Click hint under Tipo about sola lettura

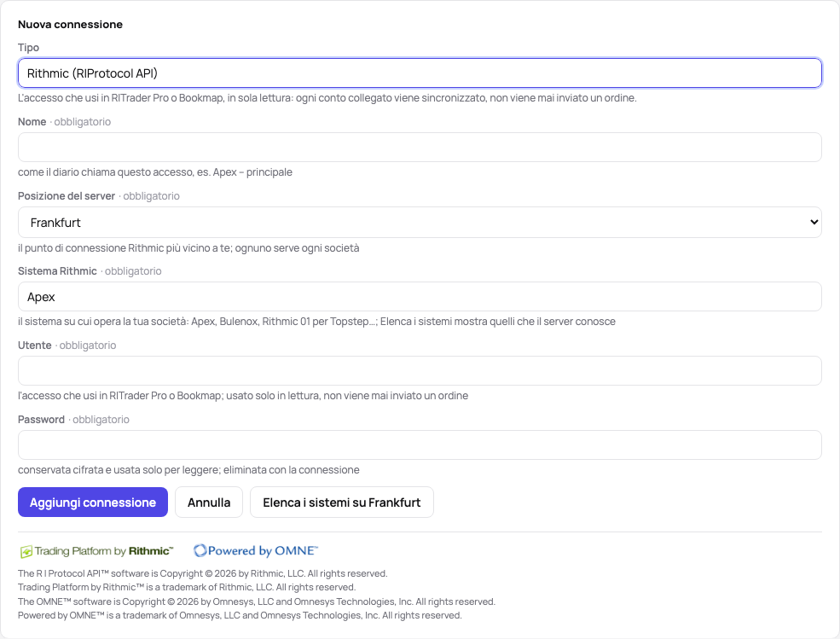[327, 98]
